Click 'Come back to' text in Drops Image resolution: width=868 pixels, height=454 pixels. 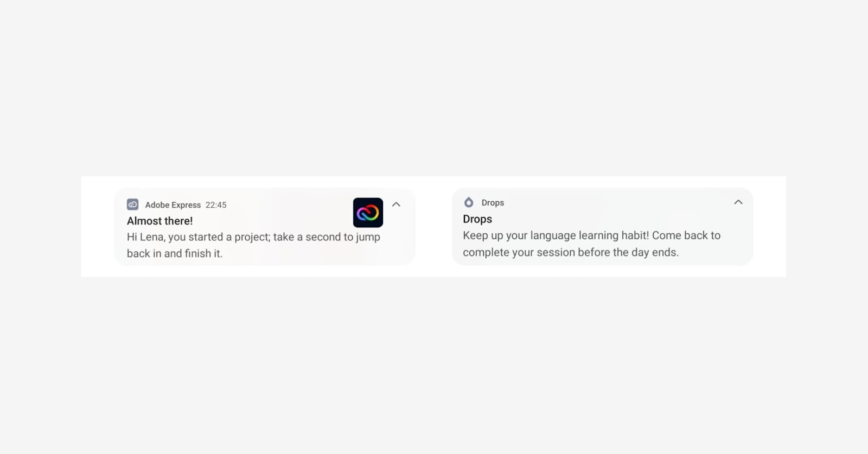click(686, 235)
